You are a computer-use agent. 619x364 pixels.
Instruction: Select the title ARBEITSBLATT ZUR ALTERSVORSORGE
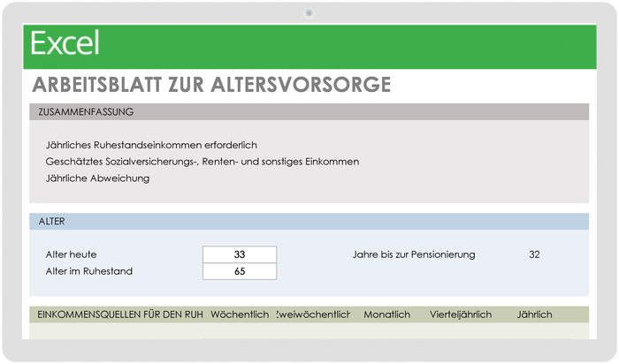[x=211, y=85]
